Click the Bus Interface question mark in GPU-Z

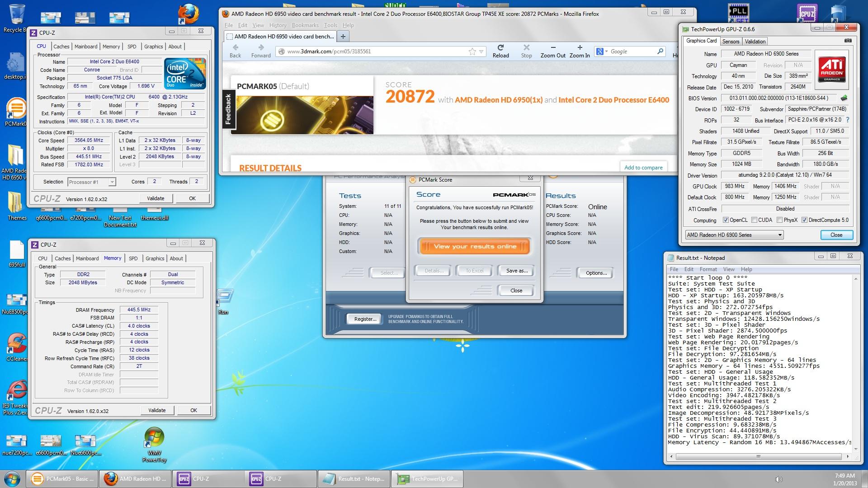[x=847, y=120]
